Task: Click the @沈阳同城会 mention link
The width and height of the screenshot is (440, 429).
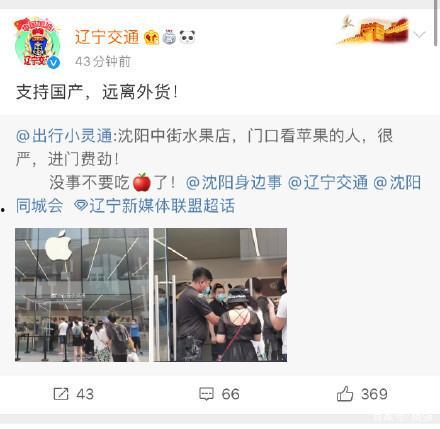Action: [x=218, y=194]
